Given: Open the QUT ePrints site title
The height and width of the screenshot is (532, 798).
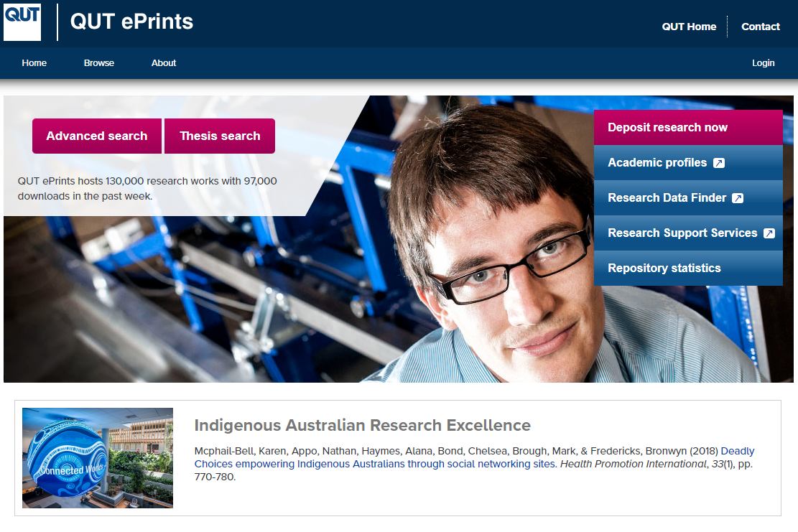Looking at the screenshot, I should click(132, 22).
